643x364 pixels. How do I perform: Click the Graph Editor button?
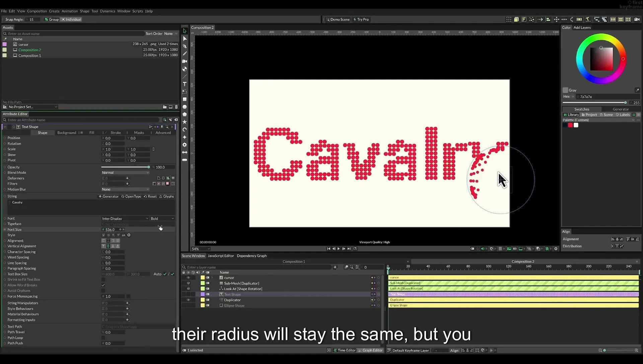pos(370,351)
